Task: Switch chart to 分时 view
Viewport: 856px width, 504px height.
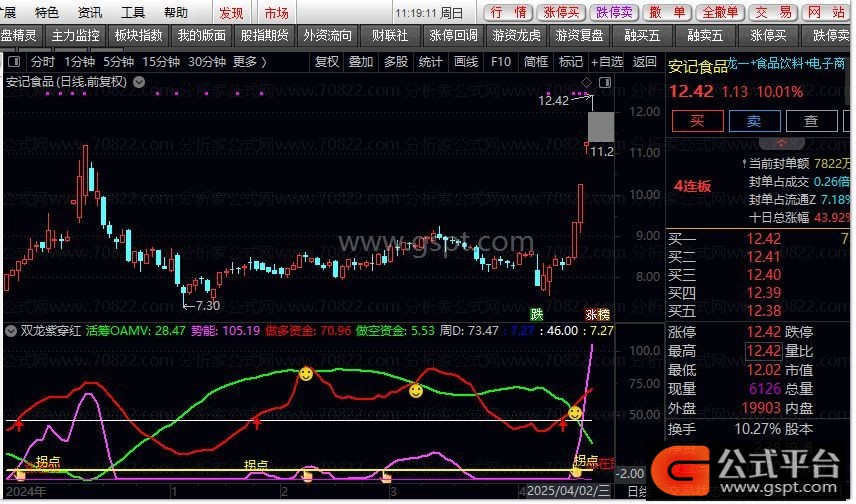Action: point(43,62)
